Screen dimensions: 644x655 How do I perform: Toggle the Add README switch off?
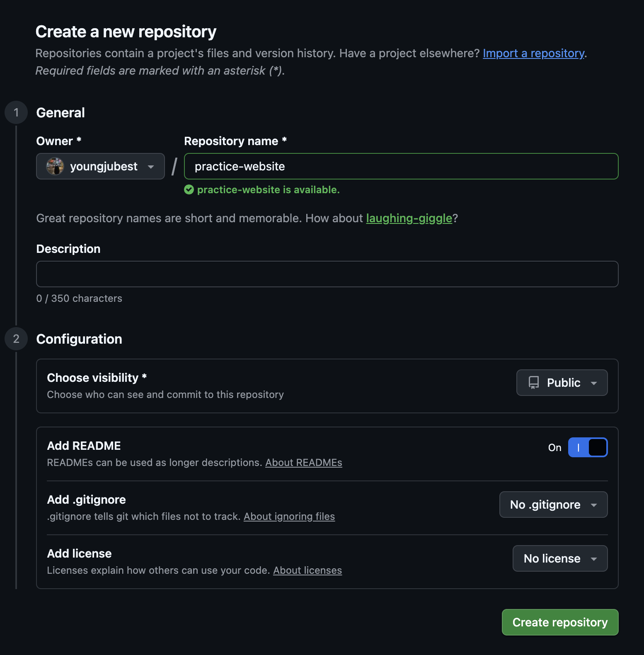(588, 448)
